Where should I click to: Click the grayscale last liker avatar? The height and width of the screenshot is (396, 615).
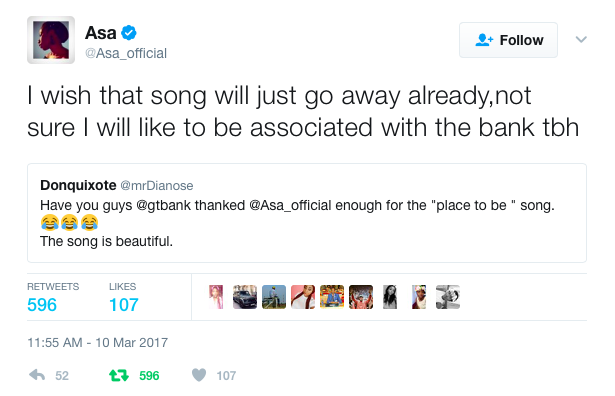(448, 297)
